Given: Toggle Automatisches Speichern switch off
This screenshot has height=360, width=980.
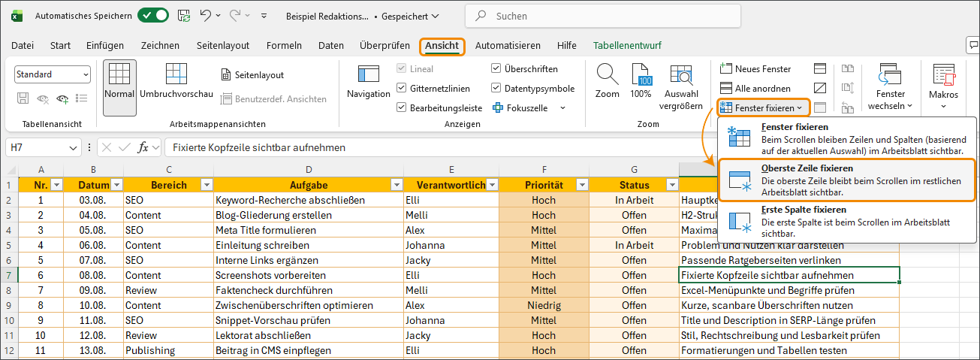Looking at the screenshot, I should click(153, 15).
